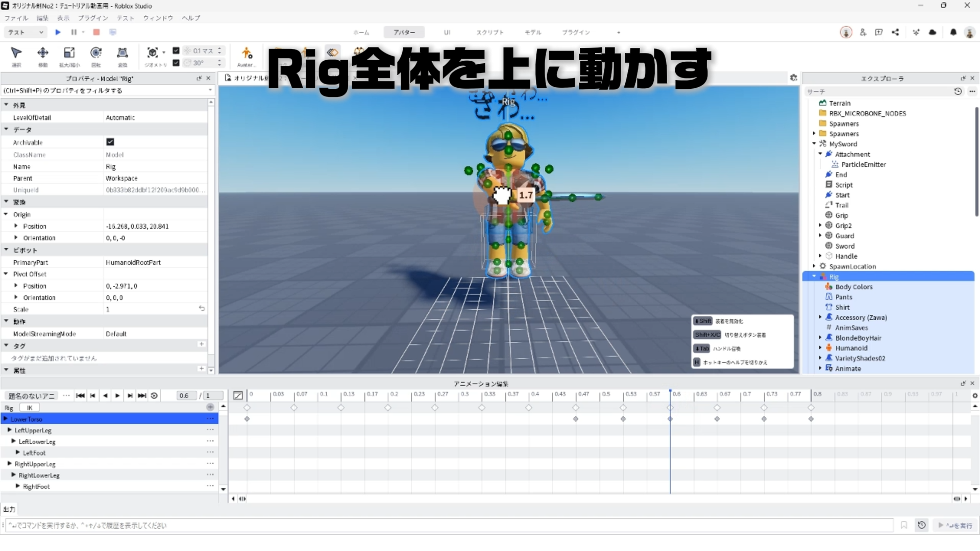Open the ファイル menu
This screenshot has height=551, width=980.
point(16,18)
